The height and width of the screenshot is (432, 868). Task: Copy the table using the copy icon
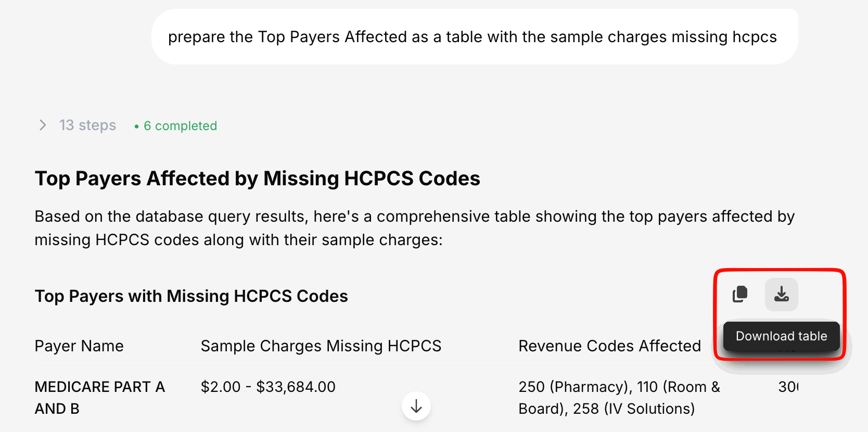(739, 295)
